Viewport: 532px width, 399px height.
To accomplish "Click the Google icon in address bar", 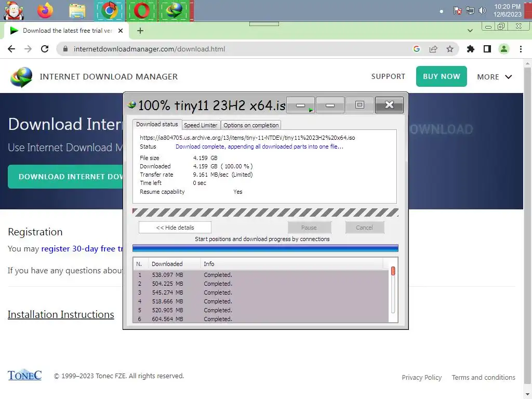I will pos(416,49).
